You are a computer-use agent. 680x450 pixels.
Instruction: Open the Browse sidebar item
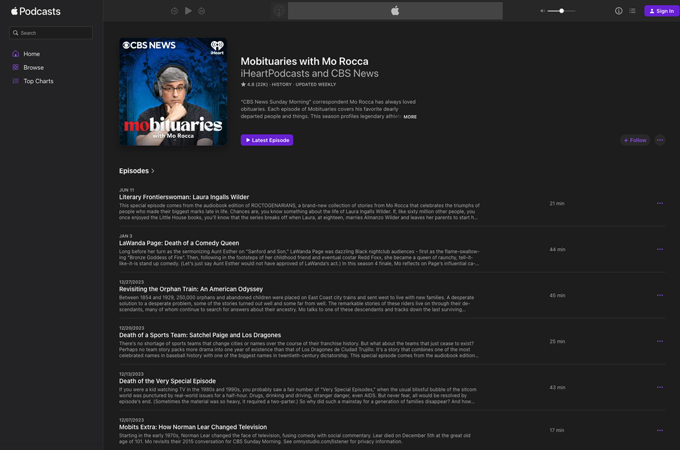coord(33,68)
